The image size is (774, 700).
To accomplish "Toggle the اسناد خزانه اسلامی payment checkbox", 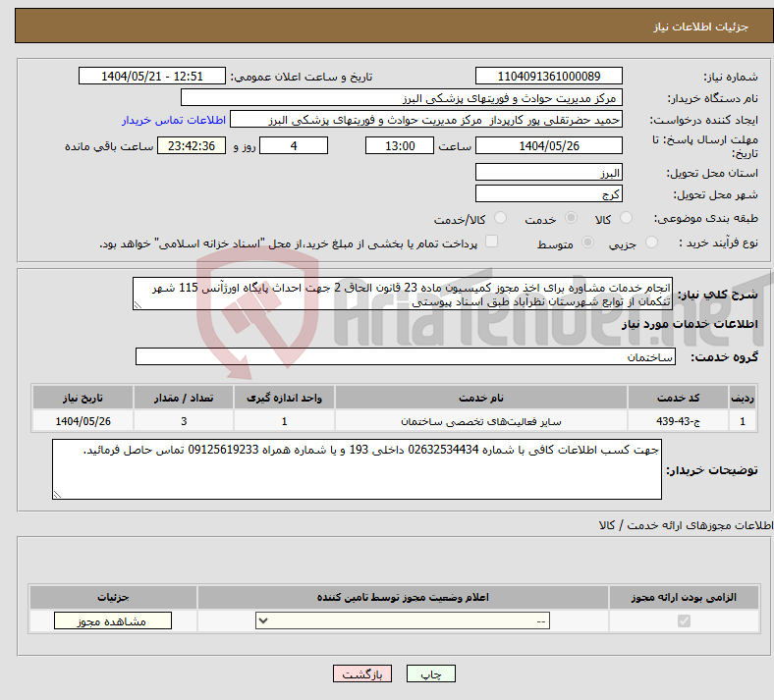I will click(492, 242).
